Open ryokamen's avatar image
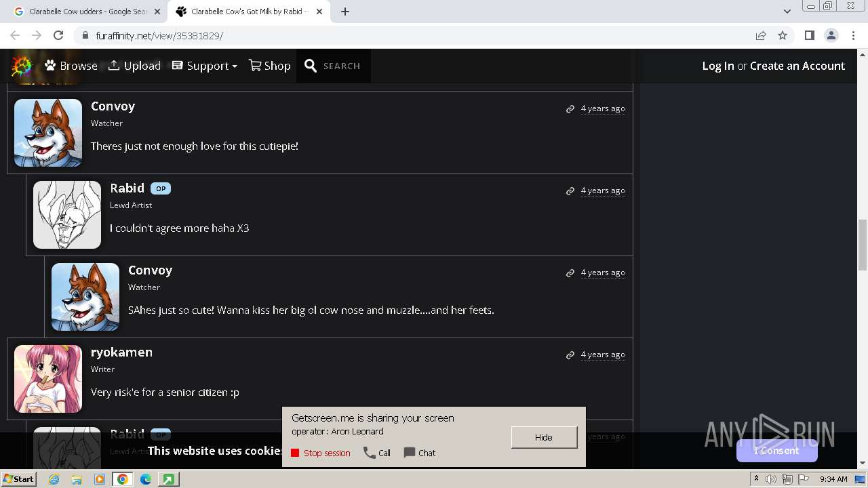This screenshot has width=868, height=488. [48, 379]
